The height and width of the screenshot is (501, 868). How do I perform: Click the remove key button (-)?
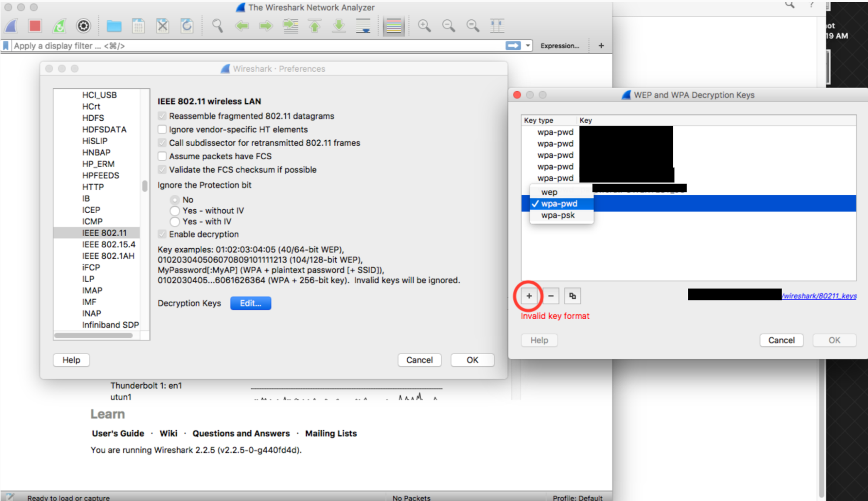click(x=551, y=295)
